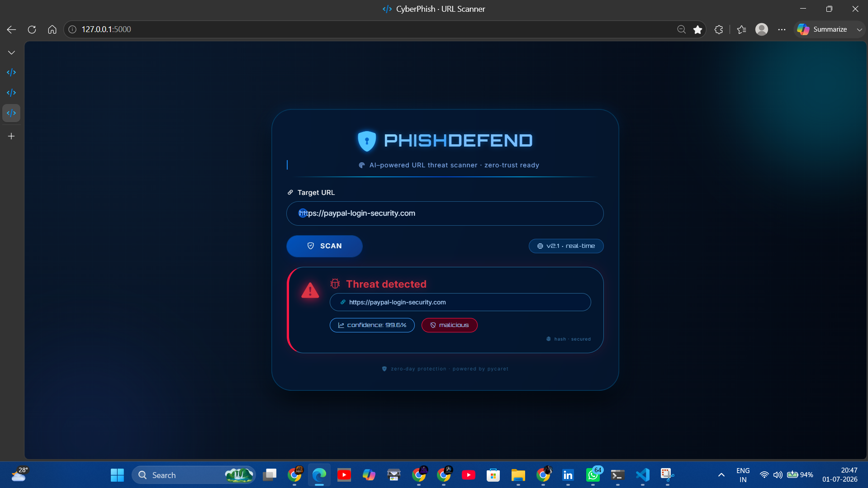Expand the vertical tabs chevron at top
Screen dimensions: 868x488
(x=11, y=52)
